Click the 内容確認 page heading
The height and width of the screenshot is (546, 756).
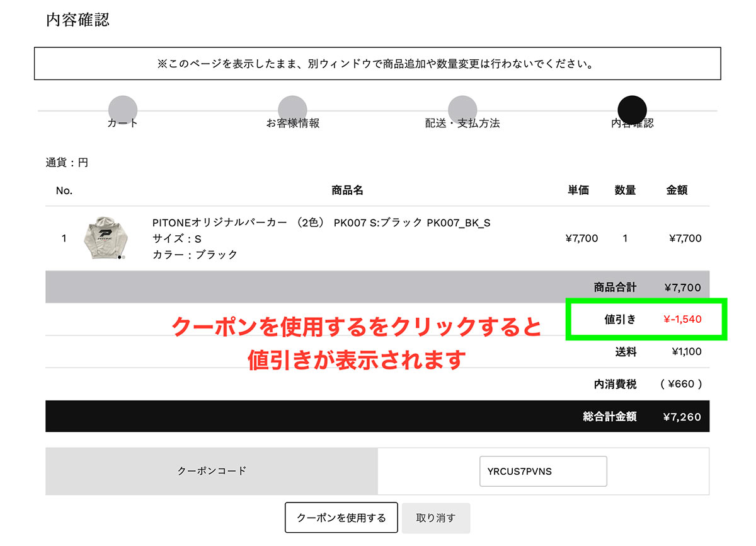pyautogui.click(x=77, y=20)
